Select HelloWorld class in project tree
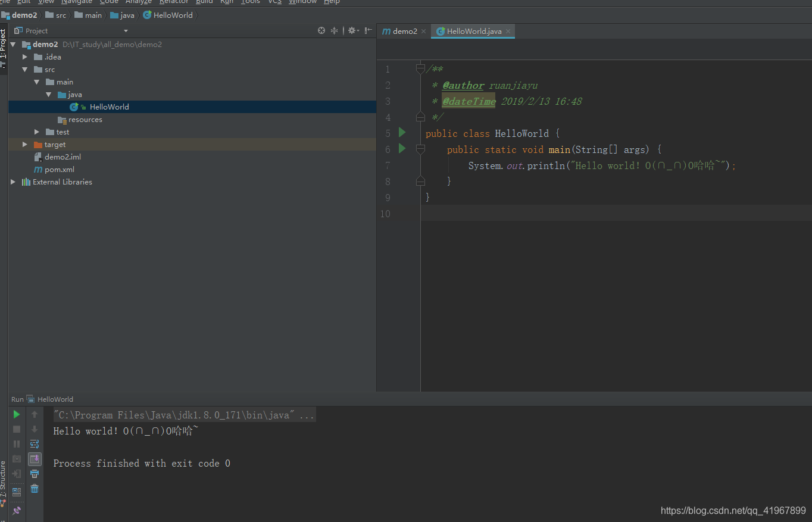The height and width of the screenshot is (522, 812). 192,107
